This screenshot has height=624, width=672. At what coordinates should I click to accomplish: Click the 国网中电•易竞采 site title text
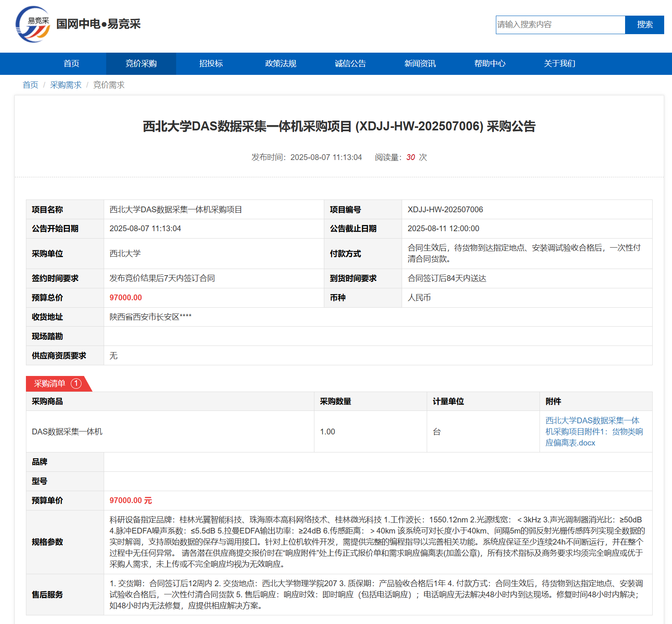[x=98, y=24]
